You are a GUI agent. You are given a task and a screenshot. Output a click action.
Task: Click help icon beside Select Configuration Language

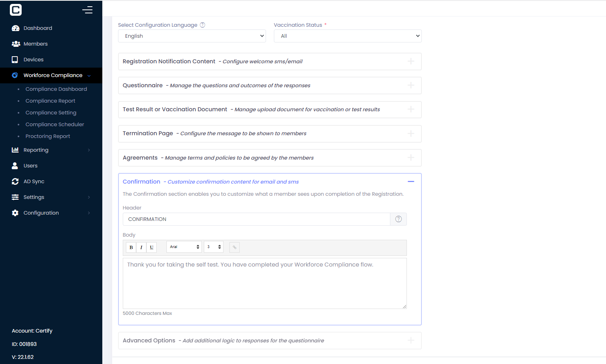[203, 25]
